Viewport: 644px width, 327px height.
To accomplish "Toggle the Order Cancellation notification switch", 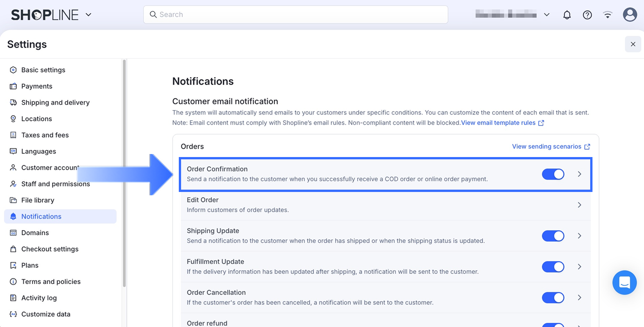I will 553,297.
